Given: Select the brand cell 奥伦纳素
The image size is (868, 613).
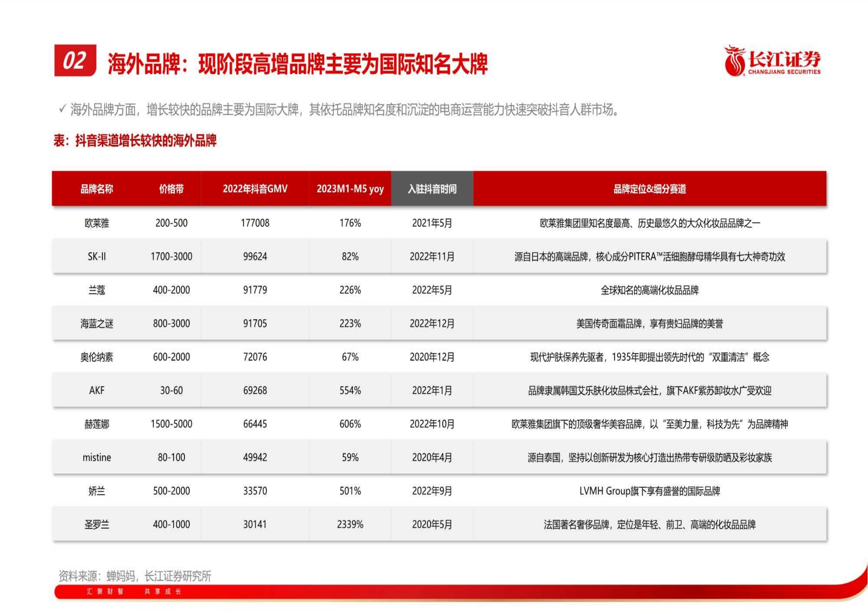Looking at the screenshot, I should (97, 357).
